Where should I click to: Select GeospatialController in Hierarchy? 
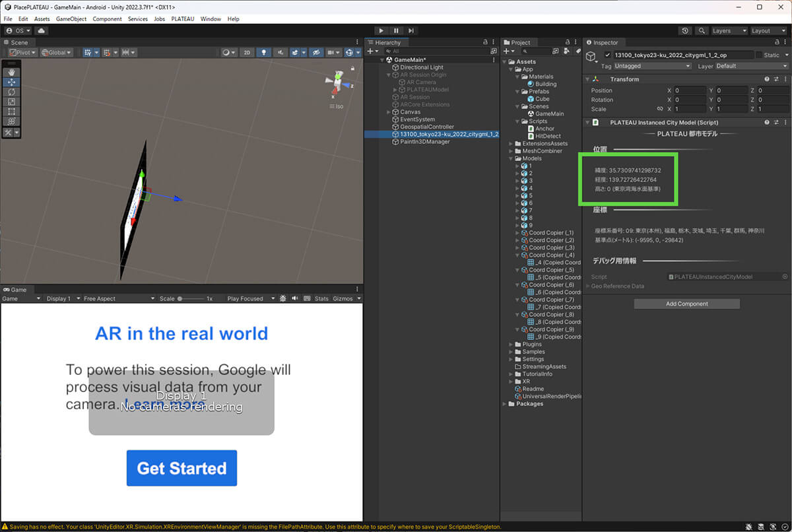(x=427, y=127)
